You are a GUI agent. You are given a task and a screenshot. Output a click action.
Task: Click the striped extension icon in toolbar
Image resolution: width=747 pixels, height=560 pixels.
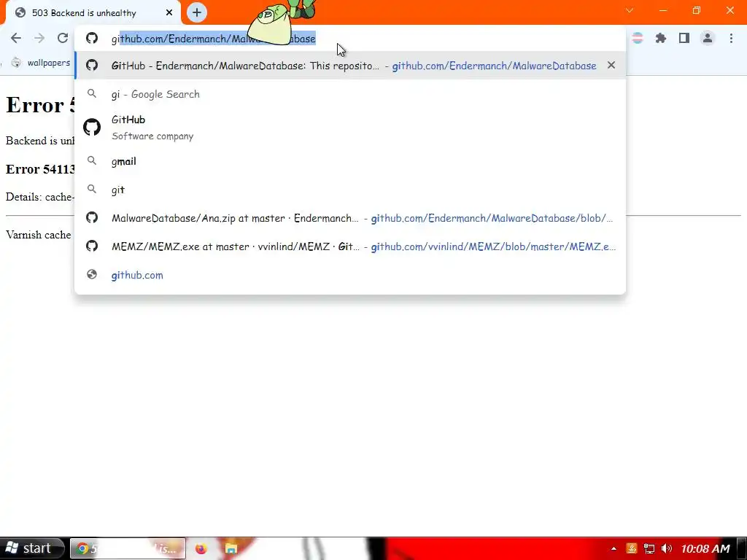(638, 38)
